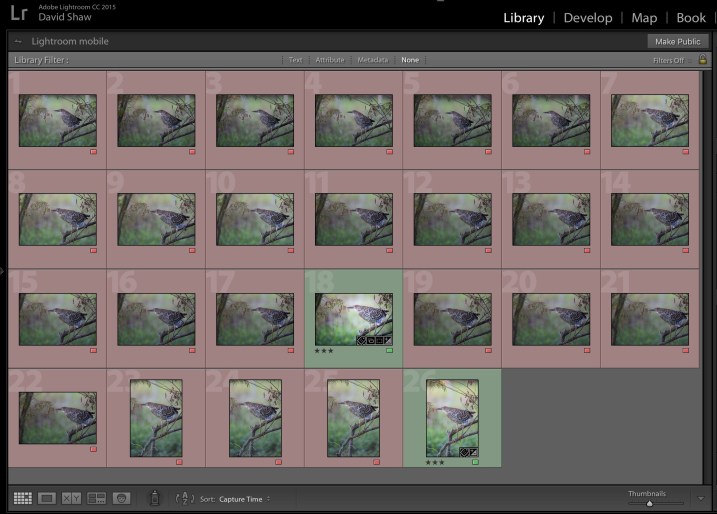This screenshot has height=514, width=717.
Task: Toggle the filter lock icon
Action: tap(703, 60)
